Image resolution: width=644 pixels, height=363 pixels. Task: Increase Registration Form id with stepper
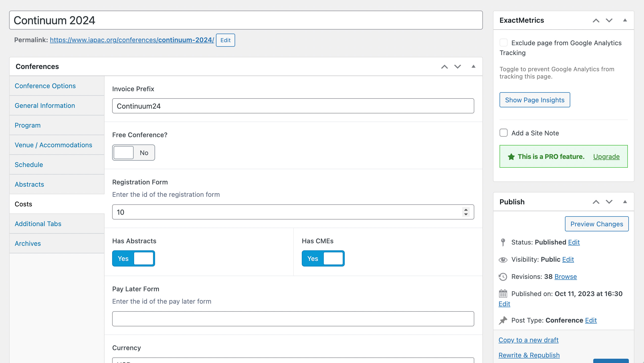pos(466,209)
